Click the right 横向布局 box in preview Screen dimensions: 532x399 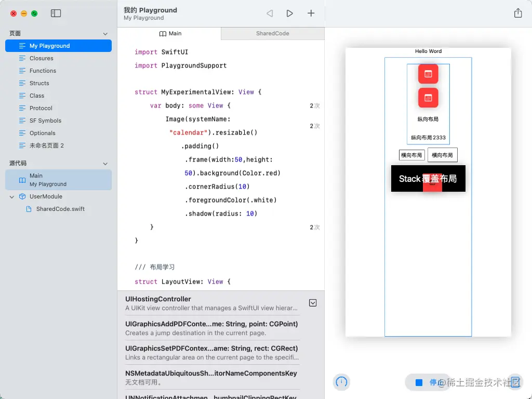[x=443, y=155]
